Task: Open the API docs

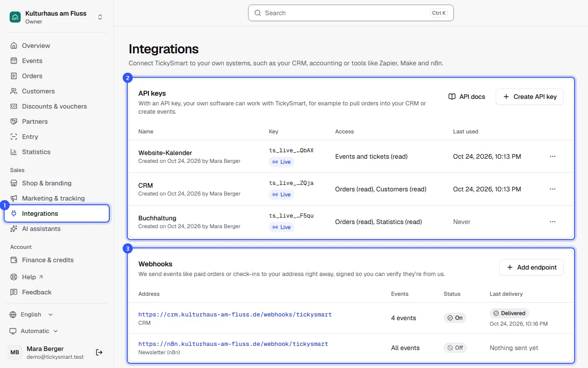Action: (467, 97)
